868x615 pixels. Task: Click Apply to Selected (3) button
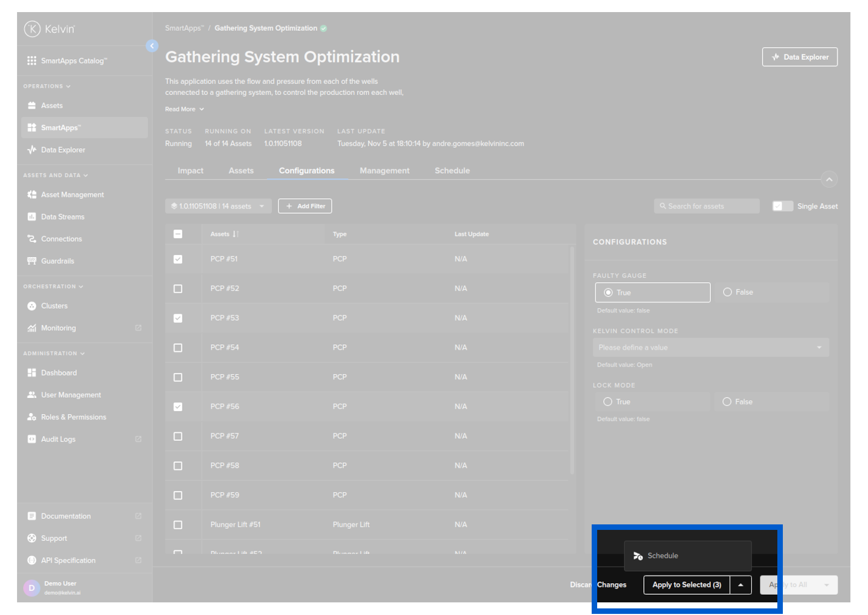coord(686,585)
